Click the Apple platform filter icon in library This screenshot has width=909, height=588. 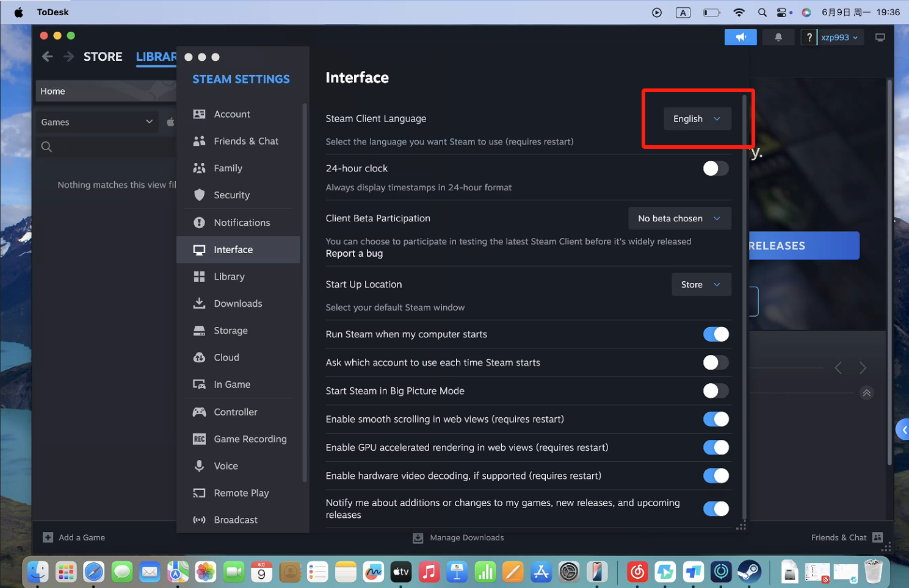click(170, 122)
